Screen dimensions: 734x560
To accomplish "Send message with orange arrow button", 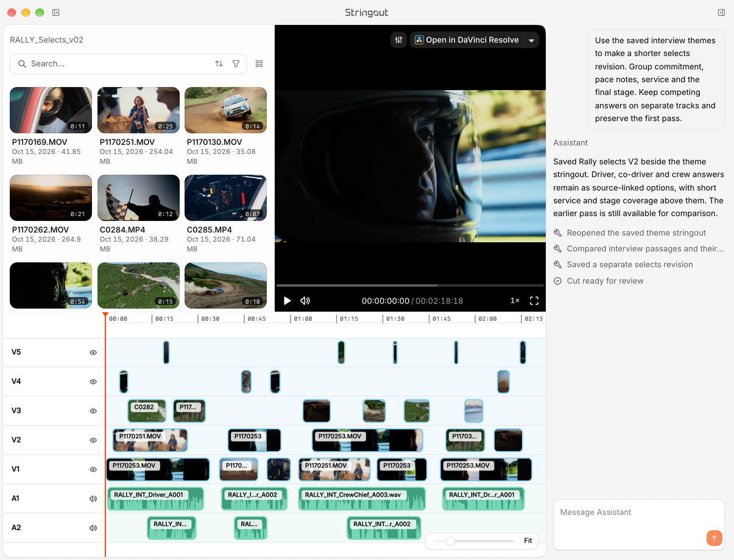I will tap(714, 538).
